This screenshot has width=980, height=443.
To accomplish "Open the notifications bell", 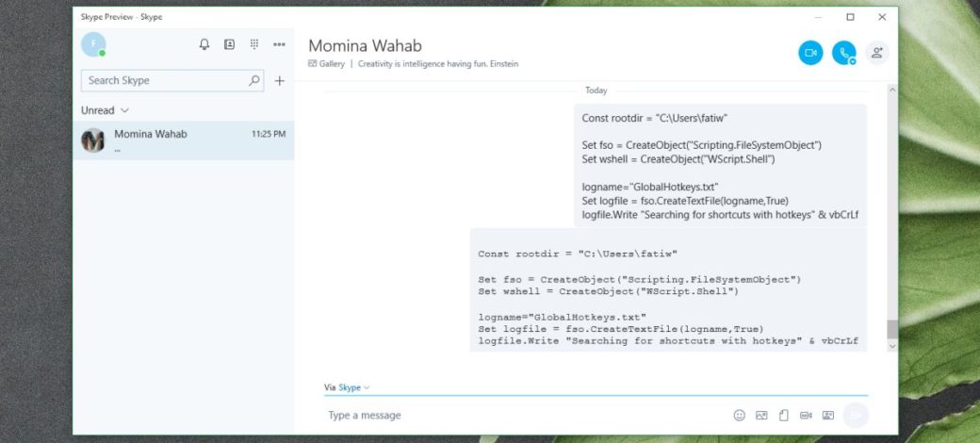I will point(204,44).
